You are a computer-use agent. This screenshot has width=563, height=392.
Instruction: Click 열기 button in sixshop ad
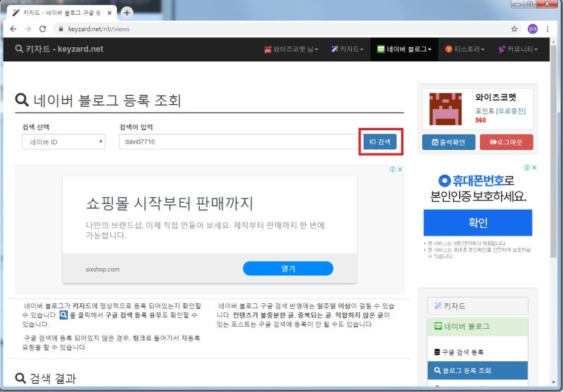288,269
